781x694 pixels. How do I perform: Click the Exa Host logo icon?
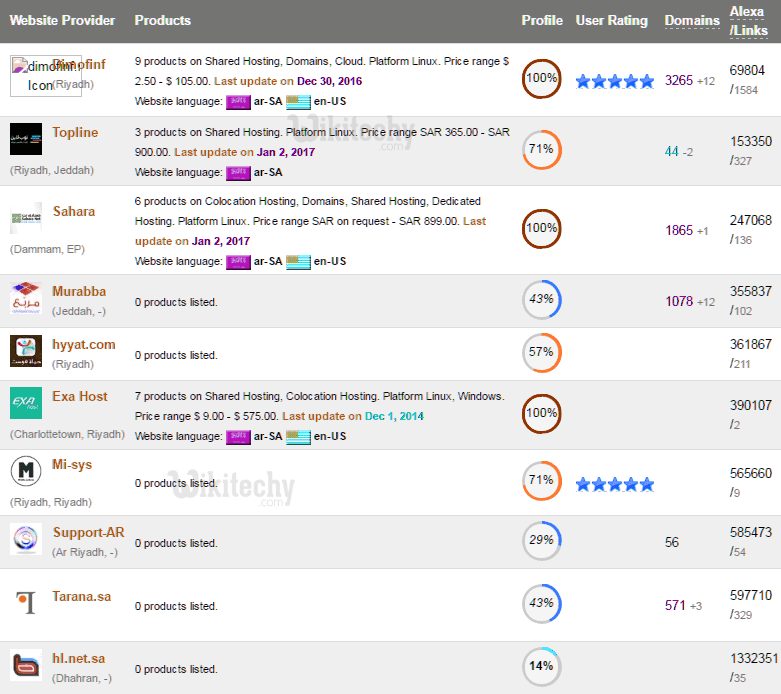point(26,403)
